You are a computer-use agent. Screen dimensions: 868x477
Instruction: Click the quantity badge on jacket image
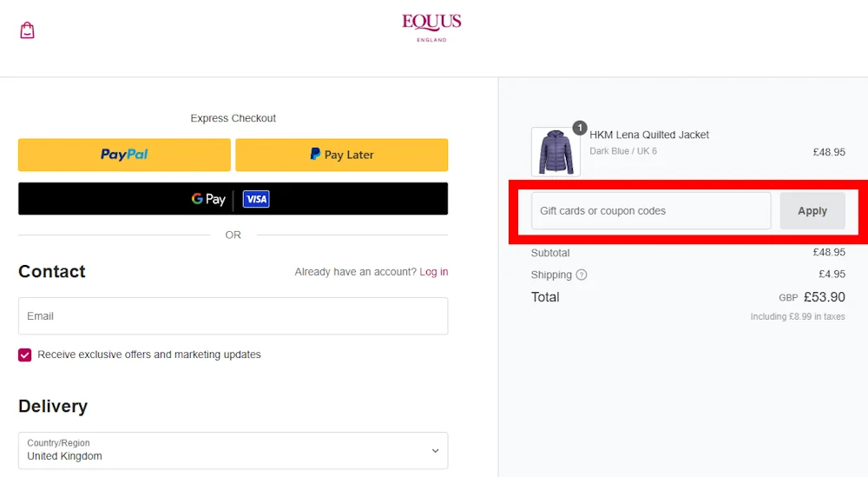pyautogui.click(x=580, y=128)
